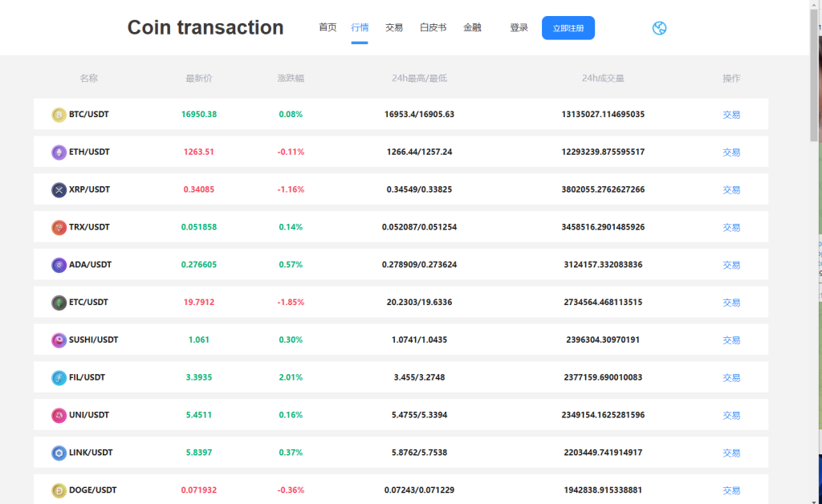Open the 白皮书 whitepaper tab
This screenshot has height=504, width=822.
coord(433,27)
